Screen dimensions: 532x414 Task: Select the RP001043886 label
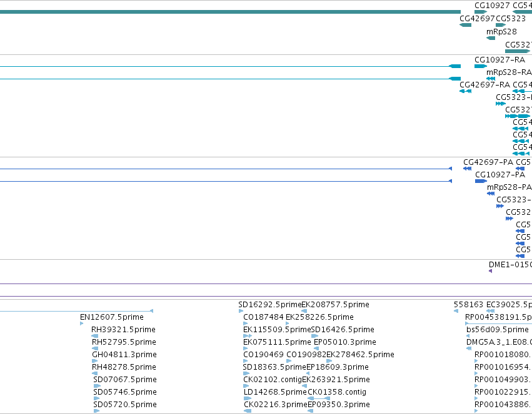[x=503, y=405]
